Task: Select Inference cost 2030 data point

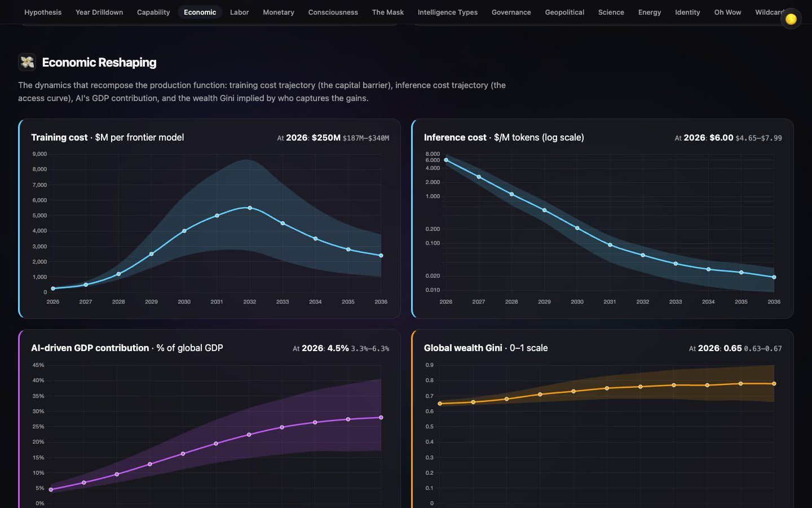Action: pyautogui.click(x=577, y=228)
